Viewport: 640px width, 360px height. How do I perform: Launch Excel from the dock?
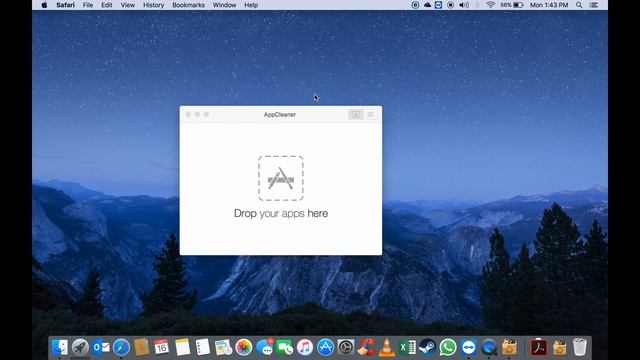[407, 347]
